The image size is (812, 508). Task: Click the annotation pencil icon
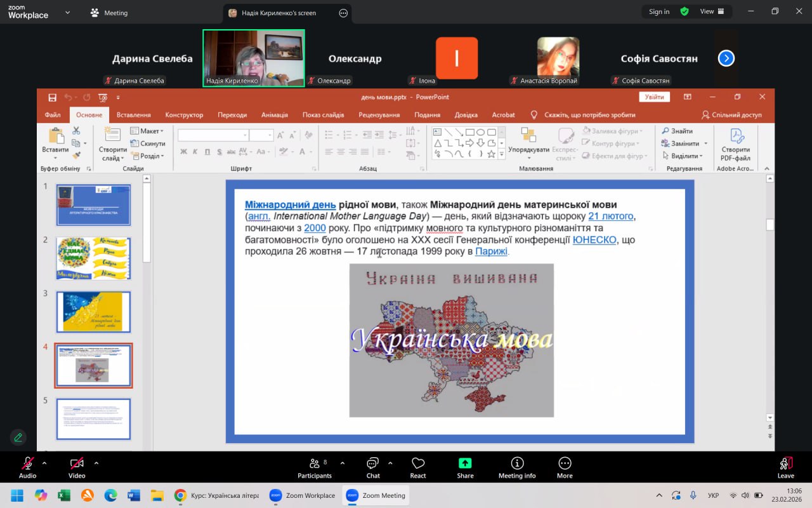click(x=18, y=437)
